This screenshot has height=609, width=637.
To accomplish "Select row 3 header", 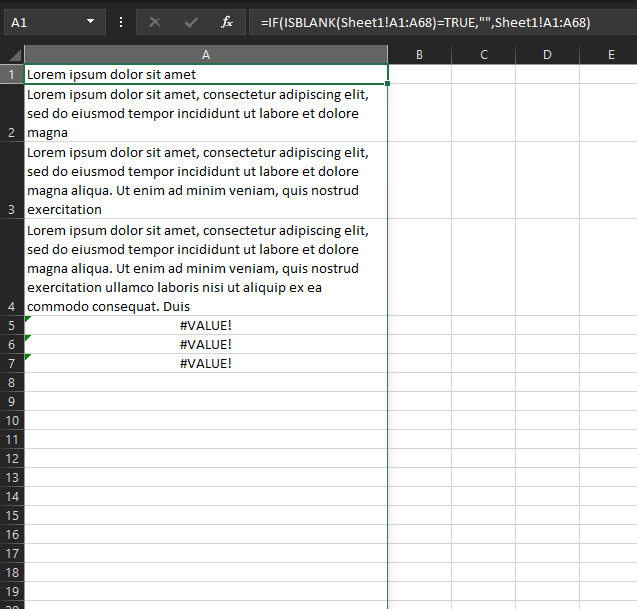I will 12,180.
